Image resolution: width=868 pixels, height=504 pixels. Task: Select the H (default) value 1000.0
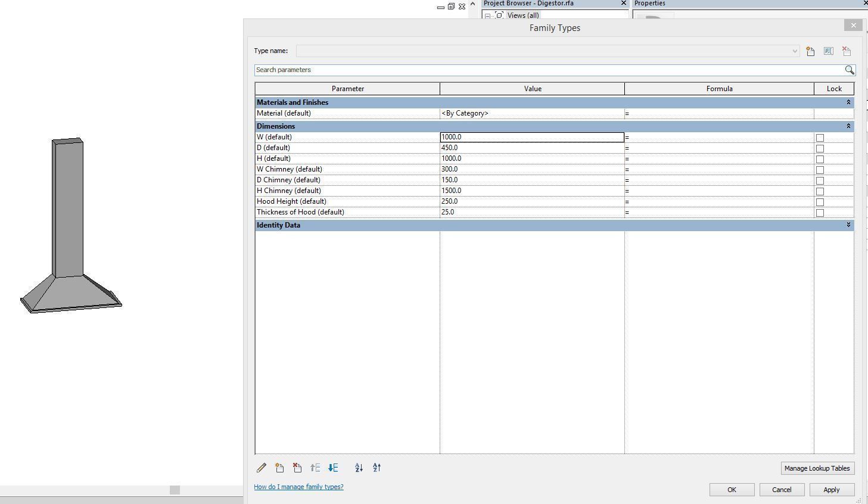(532, 158)
